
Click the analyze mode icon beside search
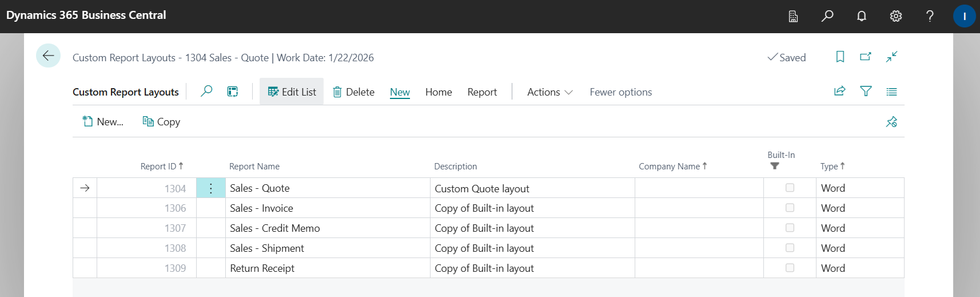233,92
